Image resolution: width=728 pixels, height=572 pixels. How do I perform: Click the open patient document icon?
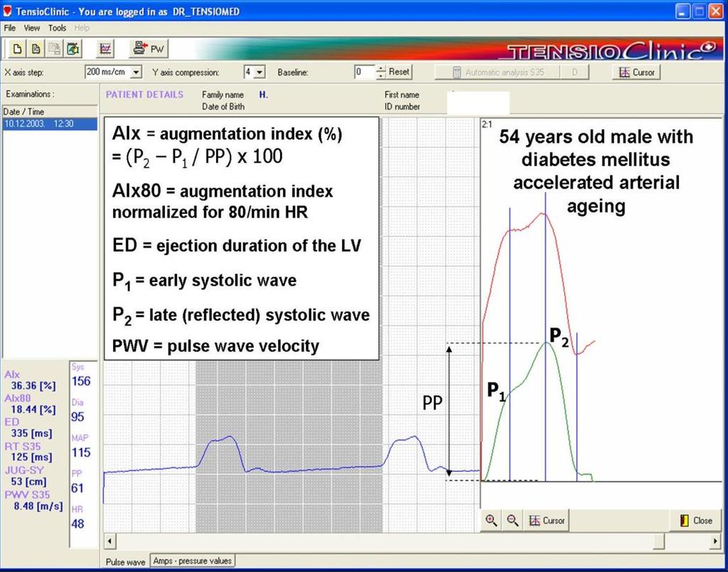36,49
